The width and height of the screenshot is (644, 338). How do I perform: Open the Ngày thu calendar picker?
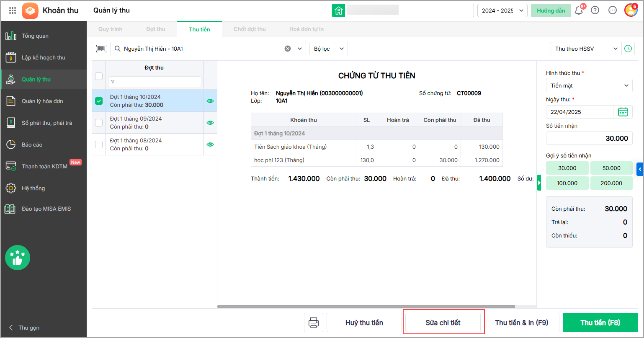(623, 112)
